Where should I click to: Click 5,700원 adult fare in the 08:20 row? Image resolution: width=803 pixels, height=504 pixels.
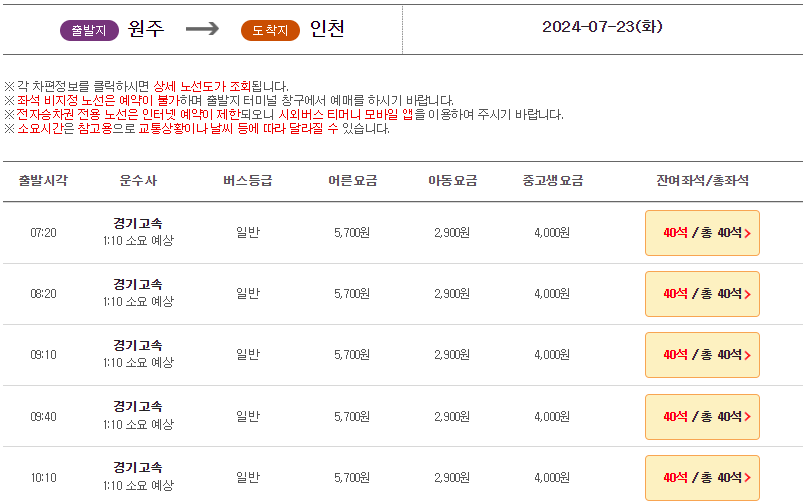[352, 294]
